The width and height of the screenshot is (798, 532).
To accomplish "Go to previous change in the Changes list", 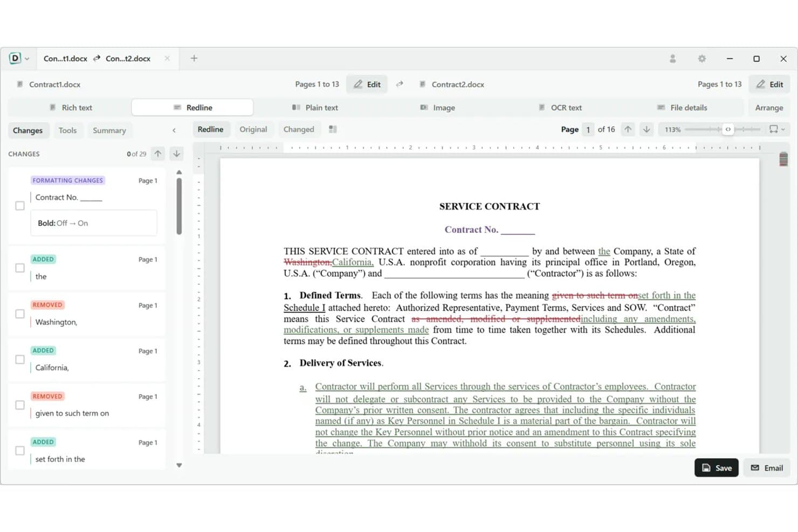I will pyautogui.click(x=157, y=154).
